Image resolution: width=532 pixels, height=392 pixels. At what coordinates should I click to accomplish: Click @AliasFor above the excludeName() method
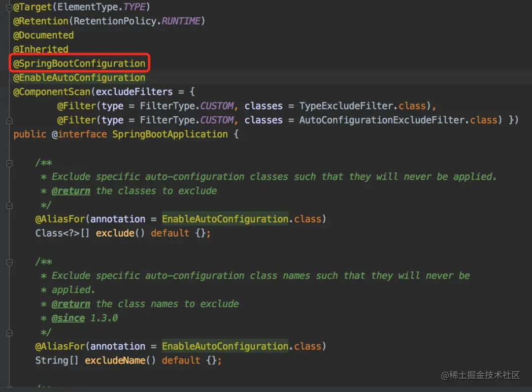point(60,346)
